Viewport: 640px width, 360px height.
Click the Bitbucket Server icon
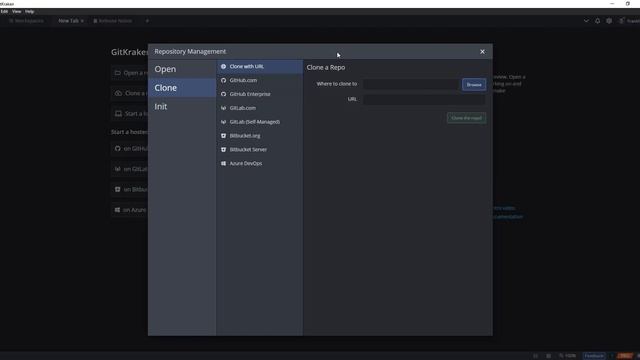(x=223, y=150)
